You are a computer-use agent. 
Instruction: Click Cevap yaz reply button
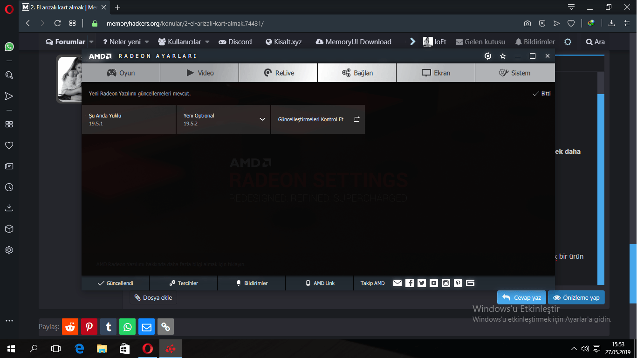pyautogui.click(x=521, y=297)
